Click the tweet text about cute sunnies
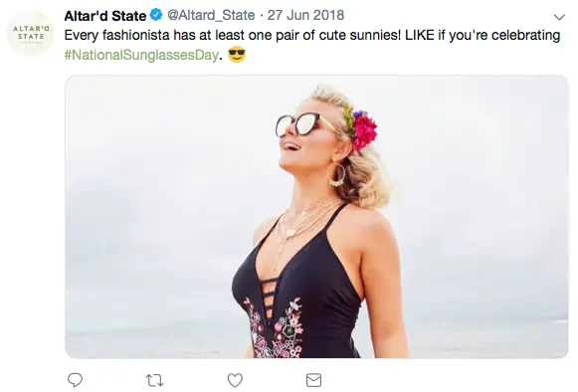Viewport: 578px width, 392px height. 311,36
